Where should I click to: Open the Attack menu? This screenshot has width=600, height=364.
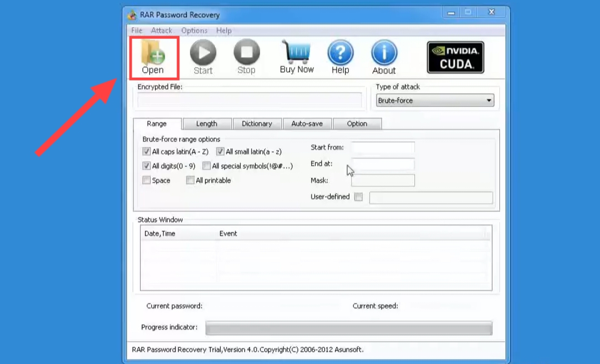[162, 31]
